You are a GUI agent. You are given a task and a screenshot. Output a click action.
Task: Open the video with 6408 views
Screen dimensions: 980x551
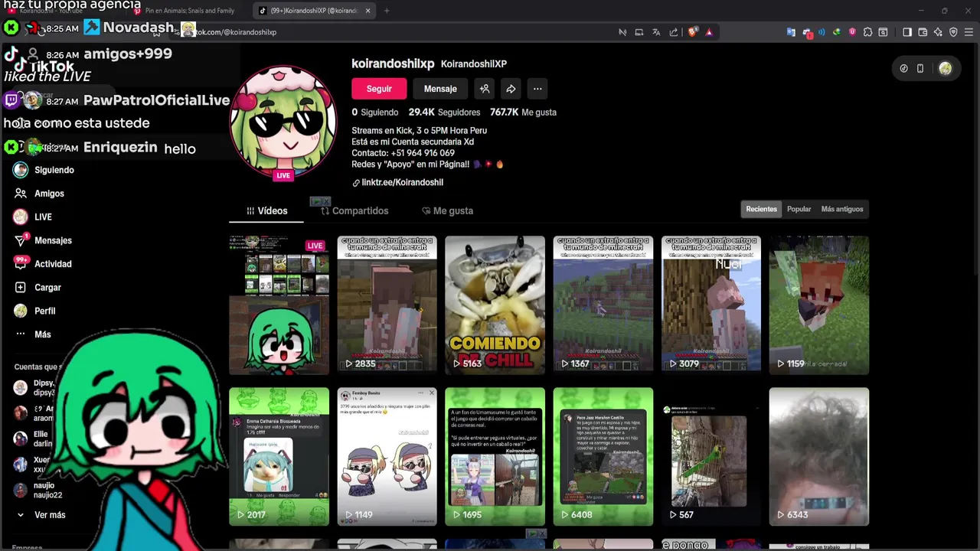coord(603,456)
